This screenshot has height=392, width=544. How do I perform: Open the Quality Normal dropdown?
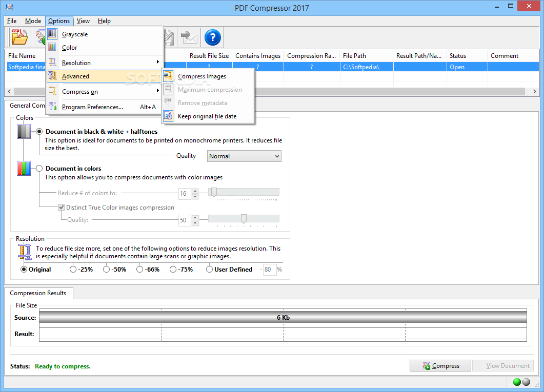244,156
